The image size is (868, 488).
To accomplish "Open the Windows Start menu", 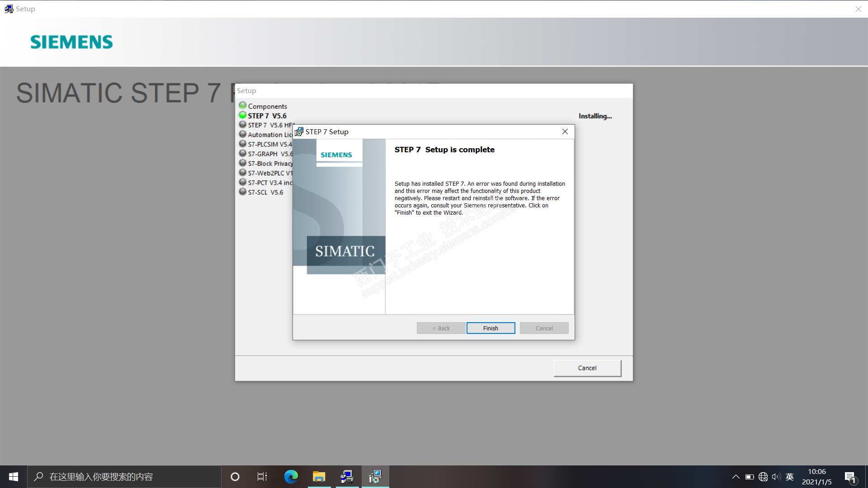I will pos(14,477).
